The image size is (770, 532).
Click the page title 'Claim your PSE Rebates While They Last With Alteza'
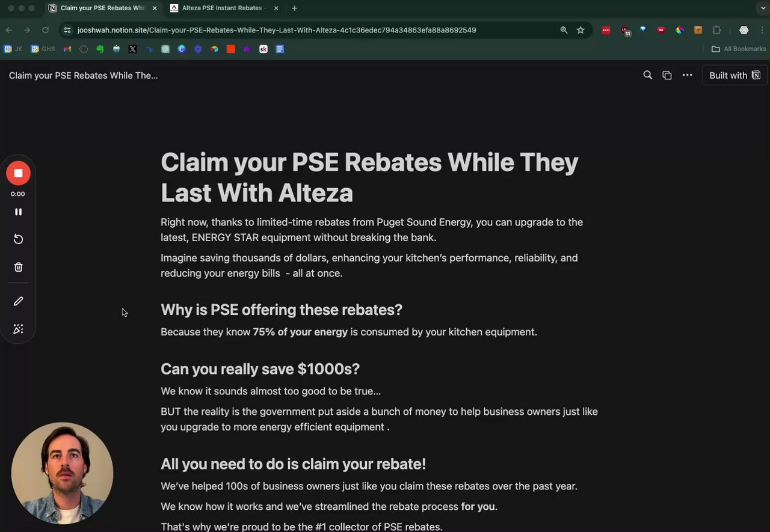[x=369, y=177]
